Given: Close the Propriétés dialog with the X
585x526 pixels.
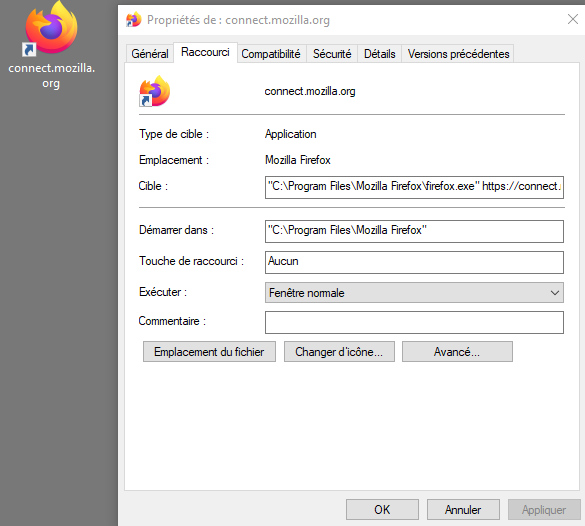Looking at the screenshot, I should [x=573, y=19].
